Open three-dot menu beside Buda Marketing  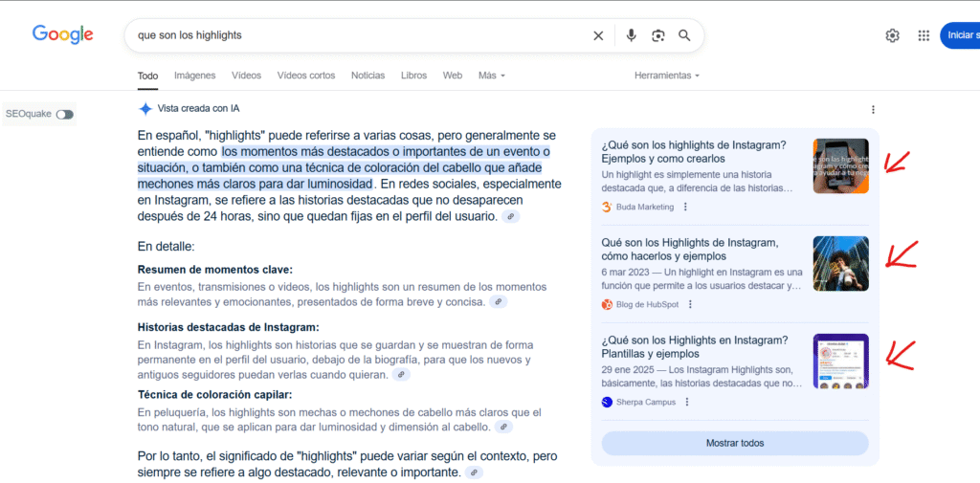click(685, 207)
